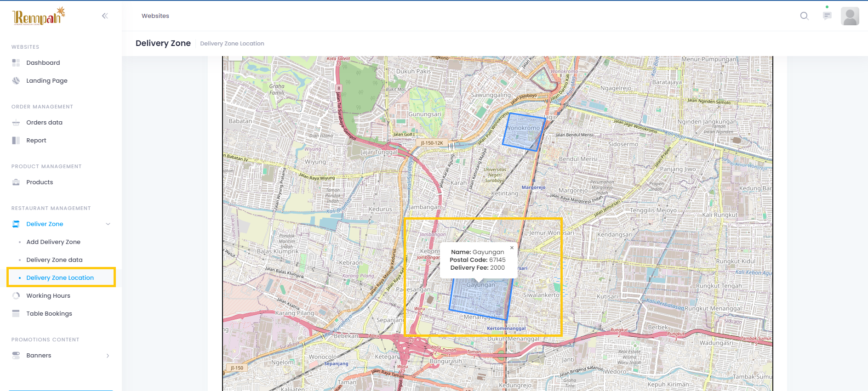
Task: Expand the Banners submenu arrow
Action: pyautogui.click(x=108, y=356)
